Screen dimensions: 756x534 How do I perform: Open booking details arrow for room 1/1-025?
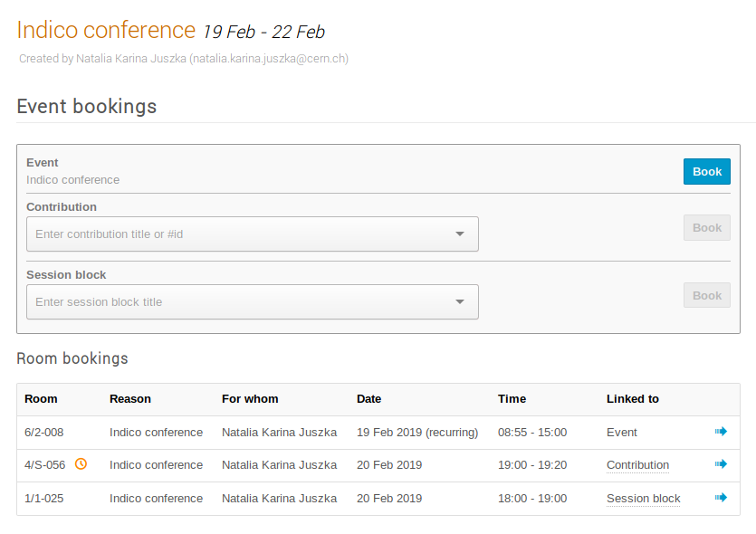[721, 498]
